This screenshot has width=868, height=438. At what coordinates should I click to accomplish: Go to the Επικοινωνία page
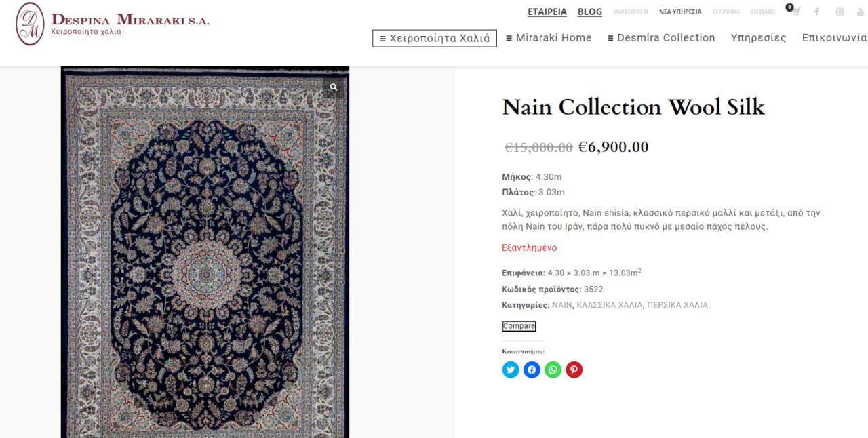834,38
